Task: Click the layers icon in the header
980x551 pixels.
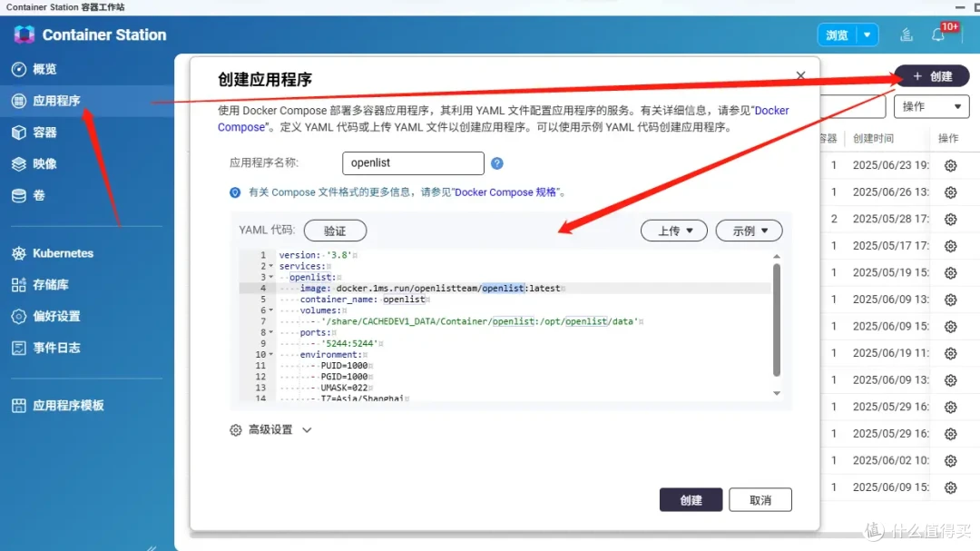Action: click(x=906, y=35)
